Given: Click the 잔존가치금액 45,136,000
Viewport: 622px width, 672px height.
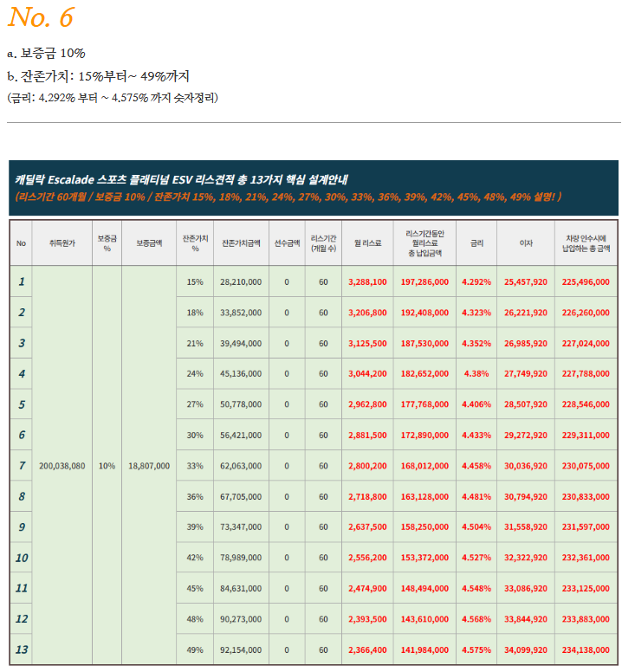Looking at the screenshot, I should pos(241,374).
